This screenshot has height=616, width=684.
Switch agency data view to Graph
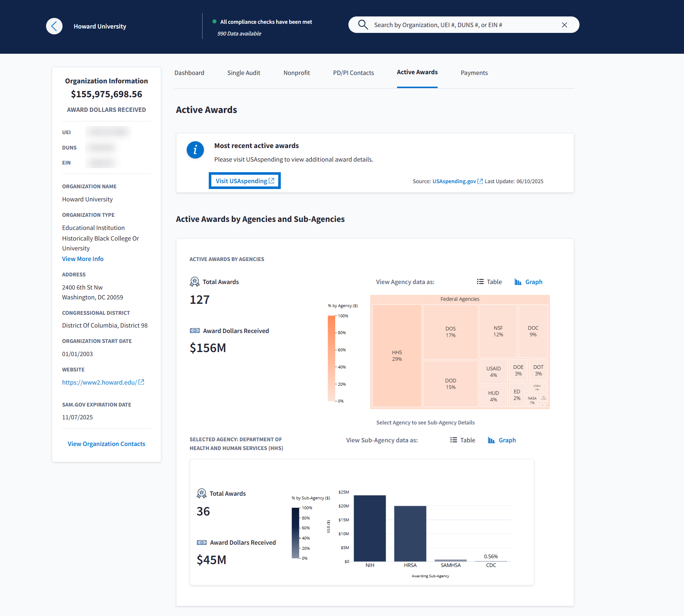[x=528, y=282]
